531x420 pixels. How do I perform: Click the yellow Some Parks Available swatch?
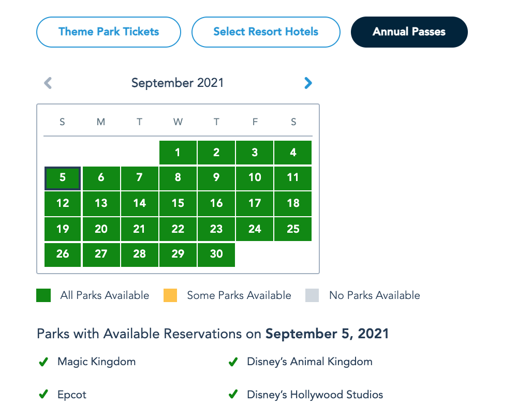[x=170, y=295]
